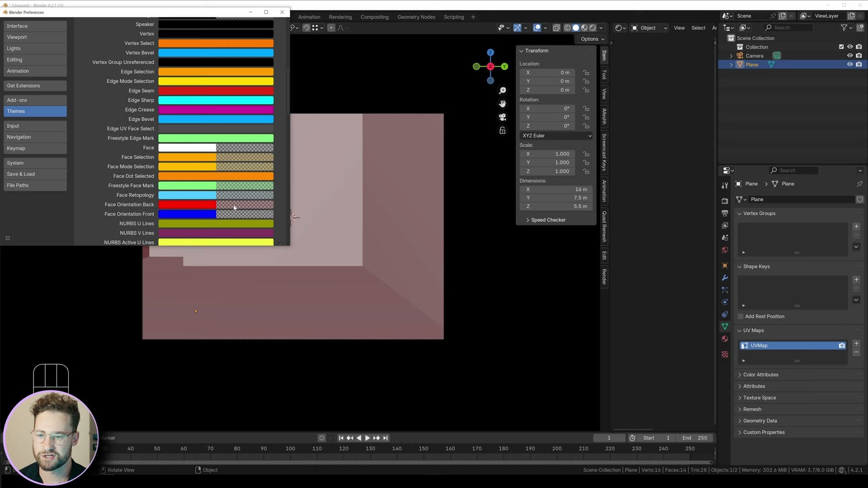Open the Material properties tab icon
Screen dimensions: 868x488
point(725,339)
